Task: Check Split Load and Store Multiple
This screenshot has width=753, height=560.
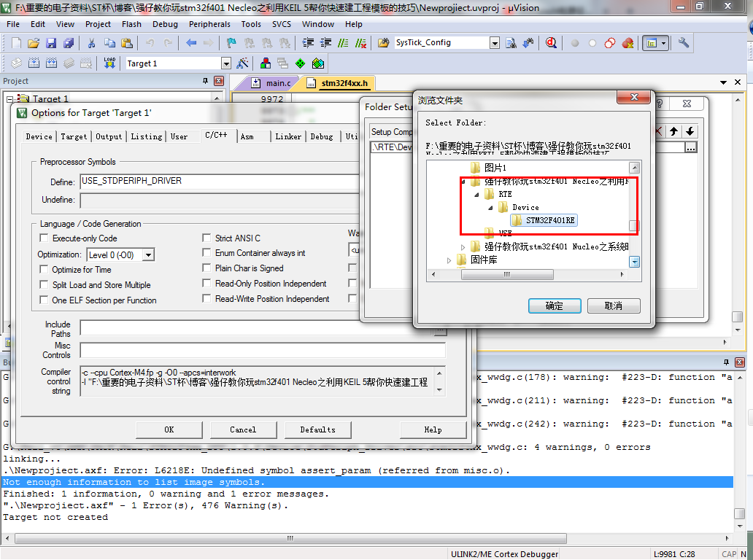Action: (44, 284)
